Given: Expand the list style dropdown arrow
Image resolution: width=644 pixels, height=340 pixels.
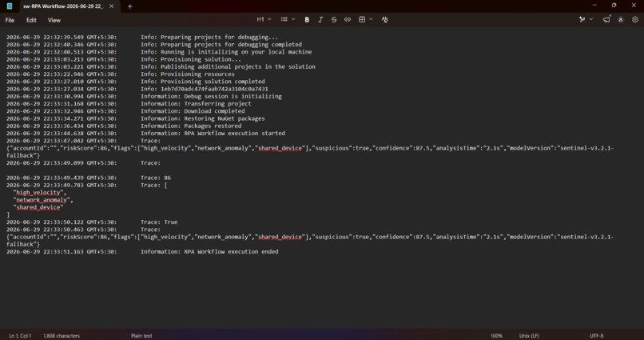Looking at the screenshot, I should (x=293, y=19).
